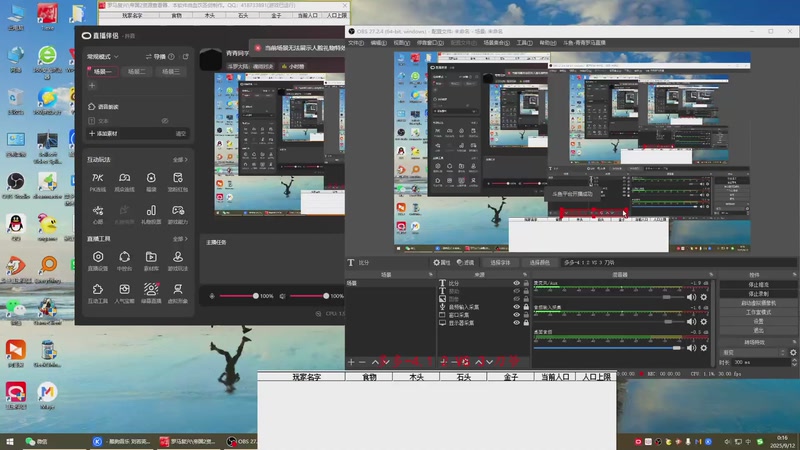Mute 麦克风/Aux channel speaker in OBS mixer
The width and height of the screenshot is (800, 450).
(x=691, y=297)
